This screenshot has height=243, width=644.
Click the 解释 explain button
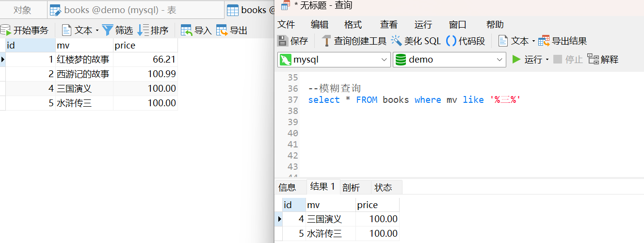pos(603,60)
